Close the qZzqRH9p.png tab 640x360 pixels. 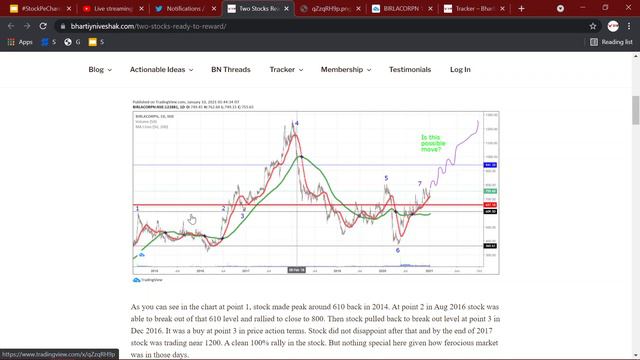tap(358, 9)
